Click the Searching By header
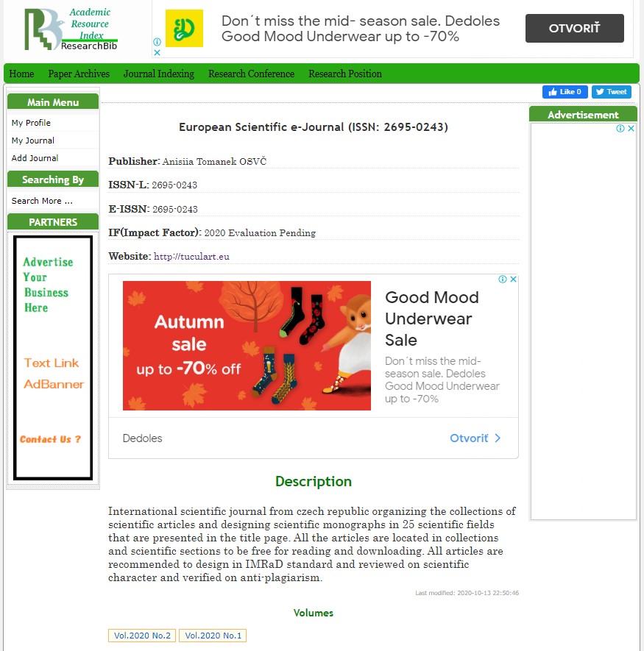The image size is (644, 651). click(x=53, y=179)
